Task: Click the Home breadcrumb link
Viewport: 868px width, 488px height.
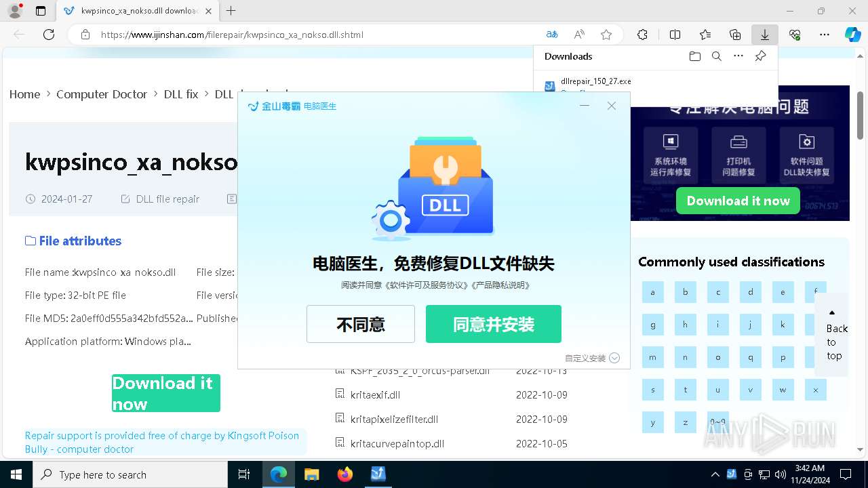Action: click(24, 94)
